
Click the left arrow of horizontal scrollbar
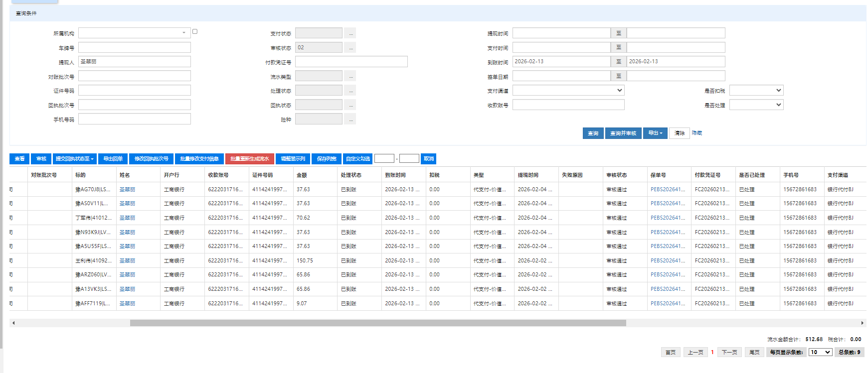(x=13, y=323)
